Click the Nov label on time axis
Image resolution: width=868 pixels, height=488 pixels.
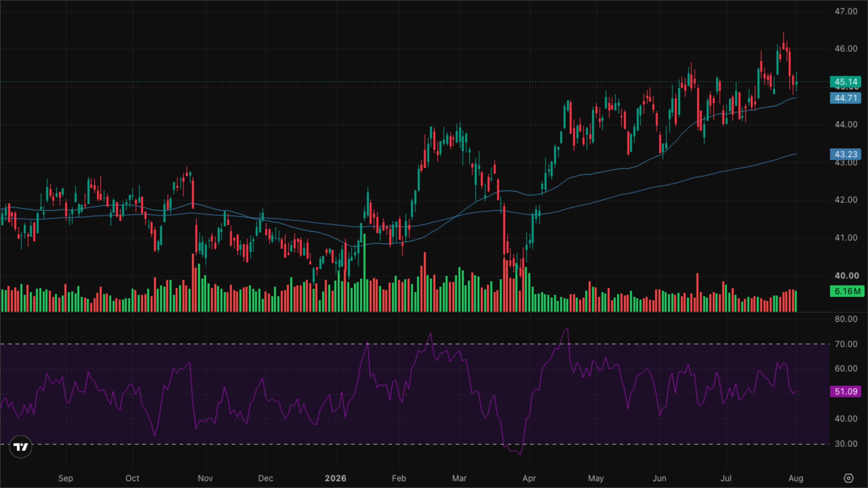205,478
